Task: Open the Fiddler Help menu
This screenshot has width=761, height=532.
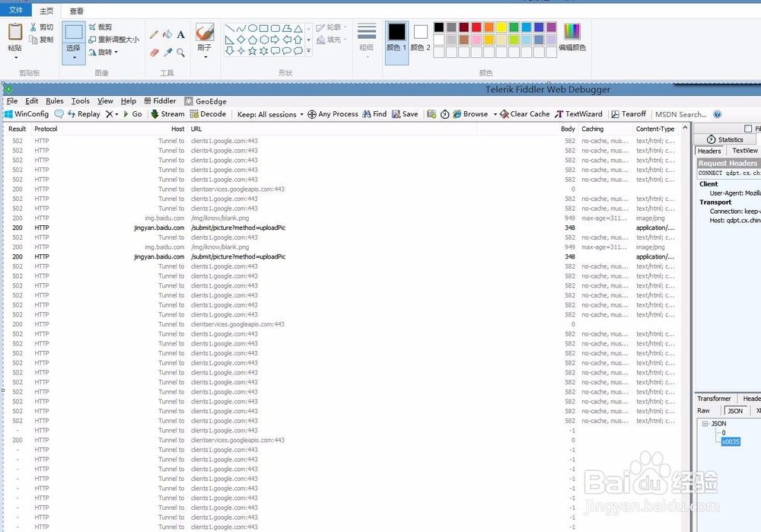Action: coord(128,101)
